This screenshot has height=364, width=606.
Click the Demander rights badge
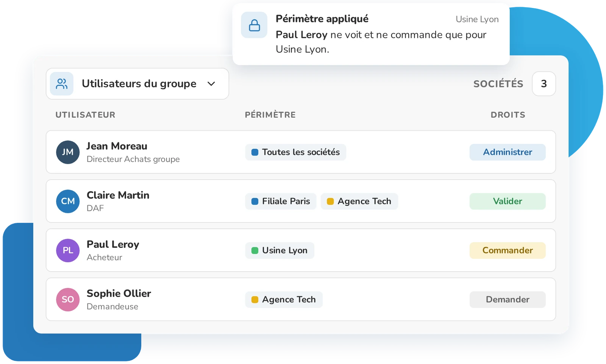(508, 300)
